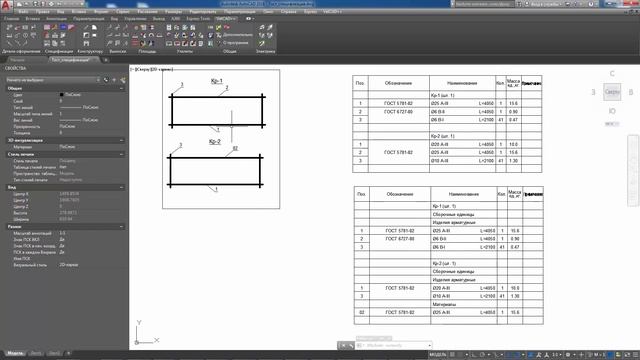Click Дополнительно in the Общее panel

[x=238, y=35]
